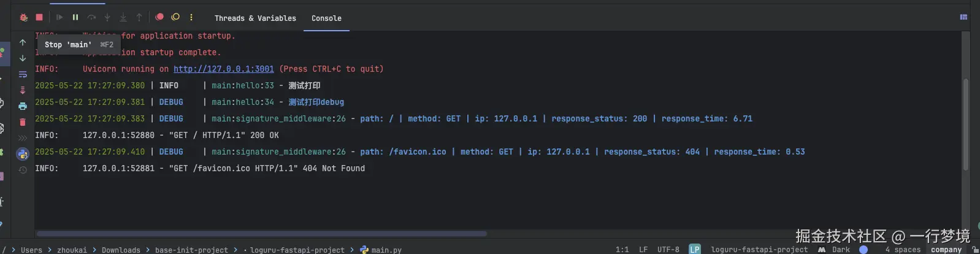
Task: Switch to Threads & Variables tab
Action: (x=255, y=18)
